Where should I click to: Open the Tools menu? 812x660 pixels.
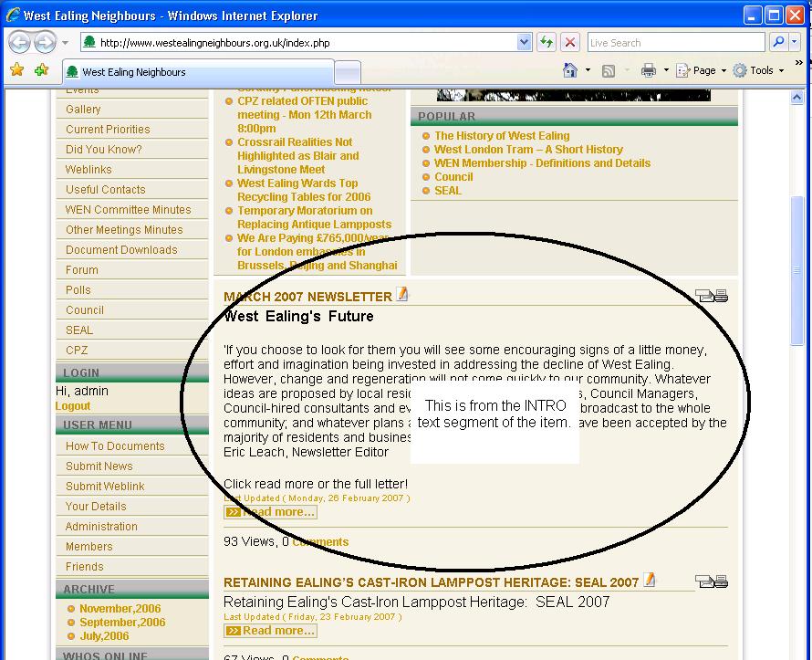758,70
